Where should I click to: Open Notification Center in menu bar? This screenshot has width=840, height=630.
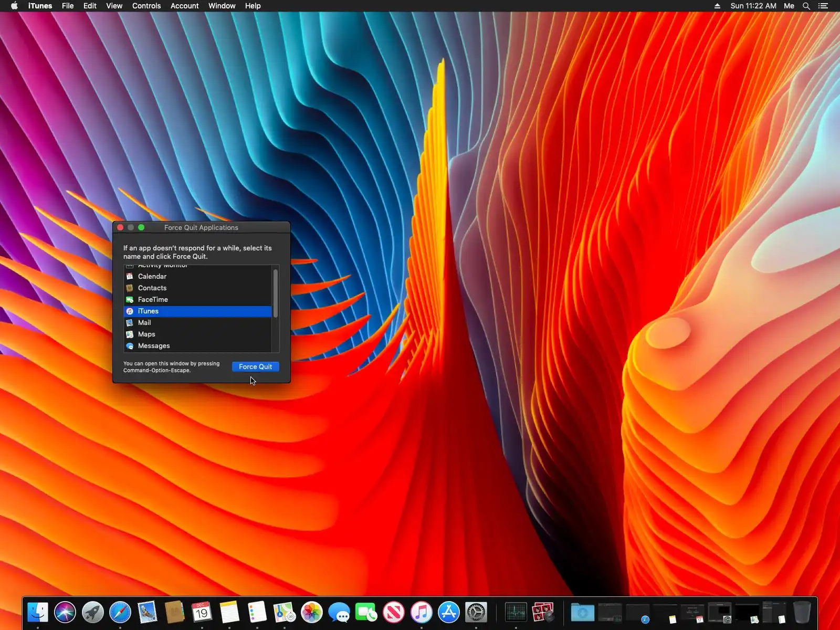click(823, 6)
